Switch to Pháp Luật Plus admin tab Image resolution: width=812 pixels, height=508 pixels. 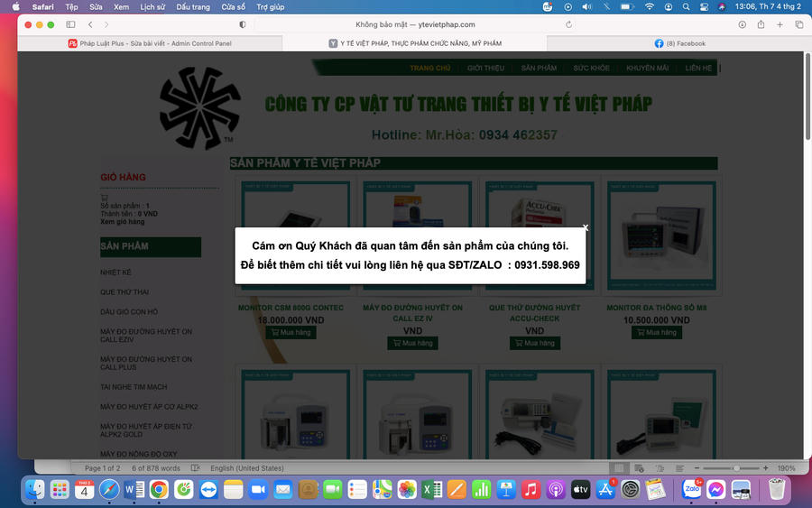tap(150, 43)
